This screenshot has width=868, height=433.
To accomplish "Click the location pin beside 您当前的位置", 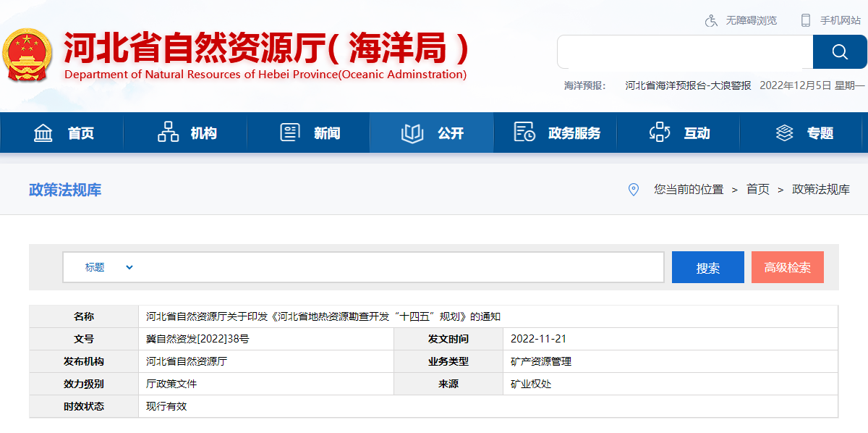I will click(634, 190).
